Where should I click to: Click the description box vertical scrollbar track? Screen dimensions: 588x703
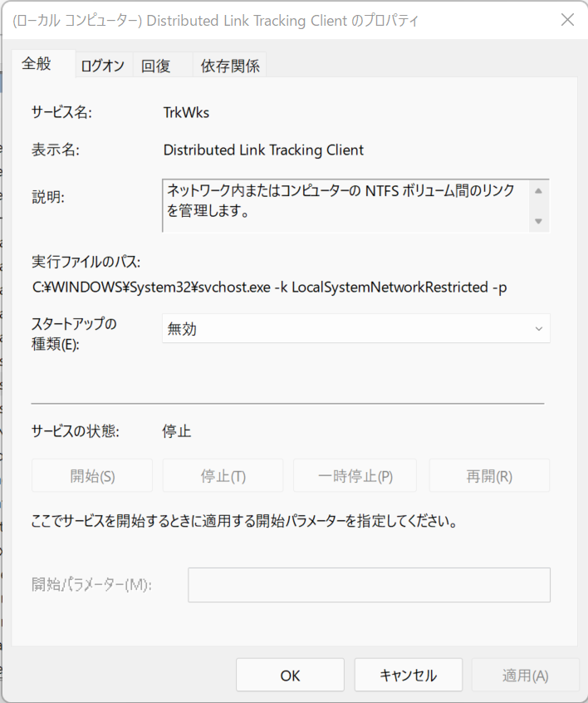pos(539,206)
